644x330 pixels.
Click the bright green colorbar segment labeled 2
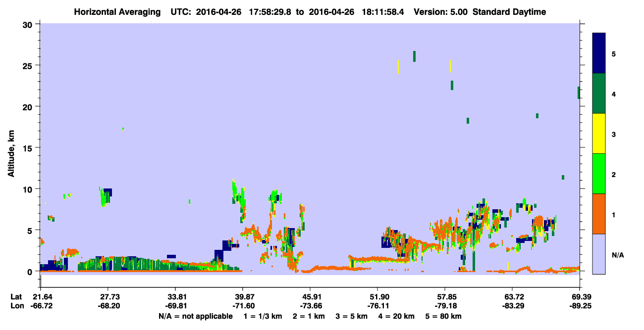point(599,174)
